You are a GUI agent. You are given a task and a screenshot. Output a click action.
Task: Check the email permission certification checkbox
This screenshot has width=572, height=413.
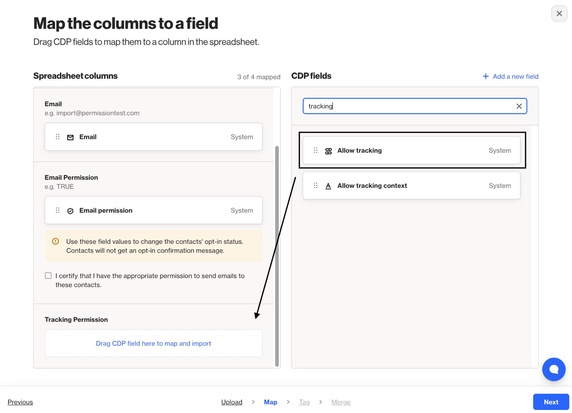coord(48,275)
